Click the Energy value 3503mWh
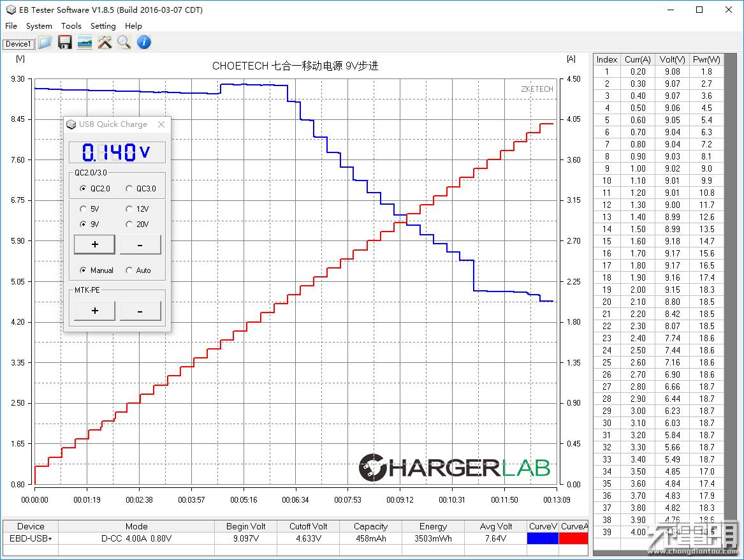The image size is (744, 560). tap(433, 538)
